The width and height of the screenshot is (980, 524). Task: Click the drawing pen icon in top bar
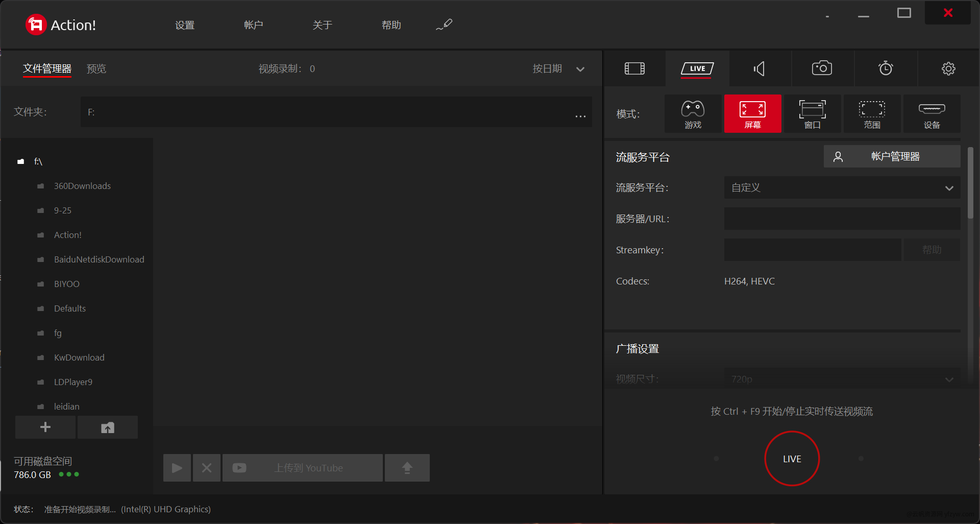444,25
